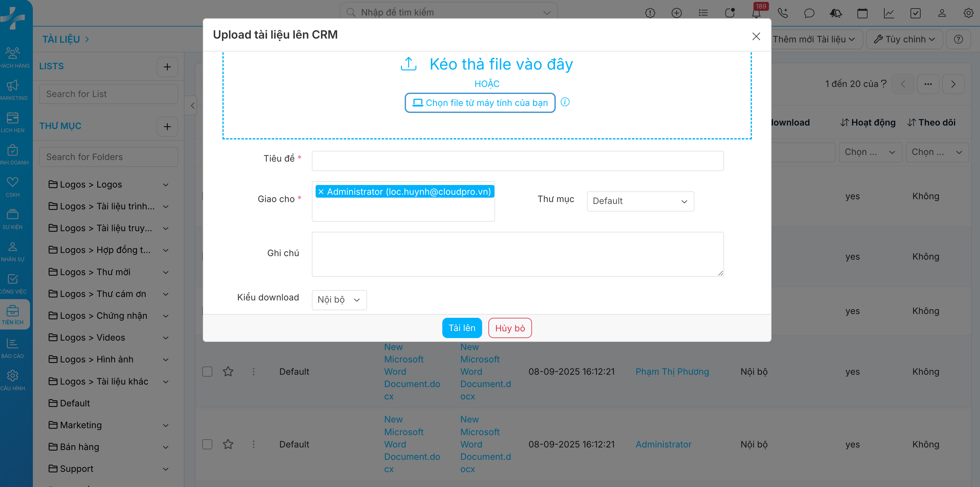Open the Thư mục Default dropdown
The image size is (980, 487).
click(640, 201)
